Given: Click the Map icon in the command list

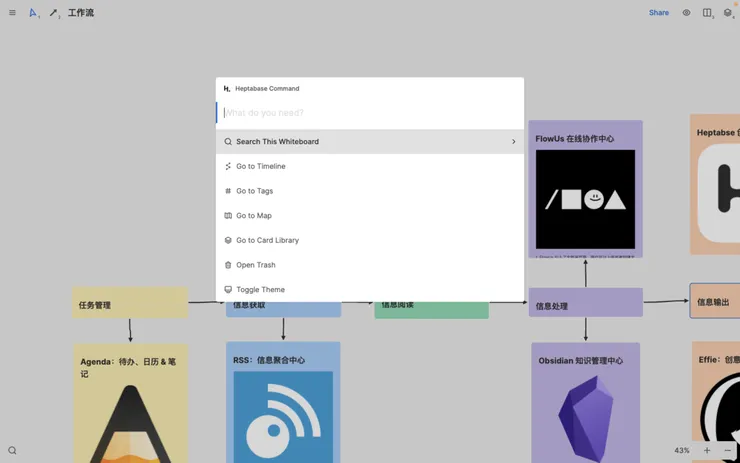Looking at the screenshot, I should pos(228,216).
